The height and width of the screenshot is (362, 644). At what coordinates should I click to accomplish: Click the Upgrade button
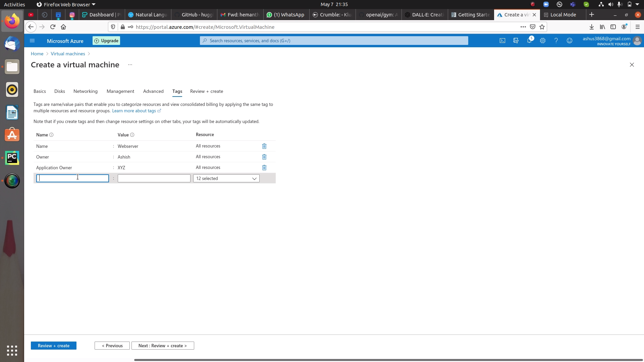click(x=106, y=41)
